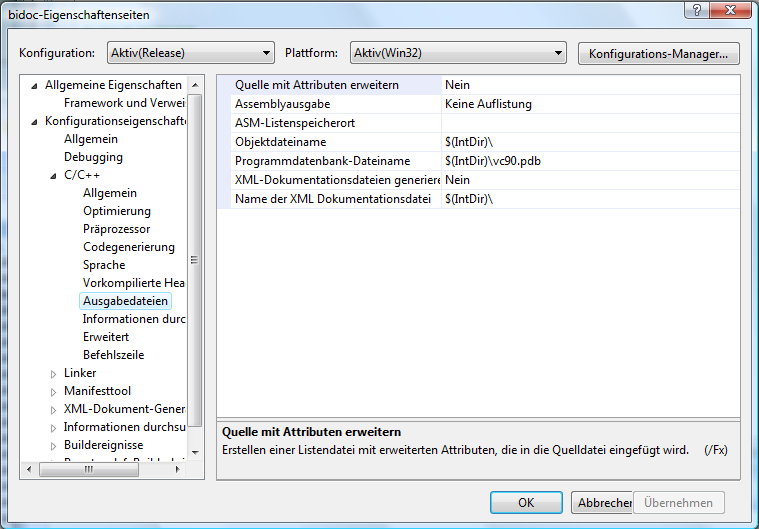The height and width of the screenshot is (529, 759).
Task: Click the help question mark button
Action: pyautogui.click(x=692, y=10)
